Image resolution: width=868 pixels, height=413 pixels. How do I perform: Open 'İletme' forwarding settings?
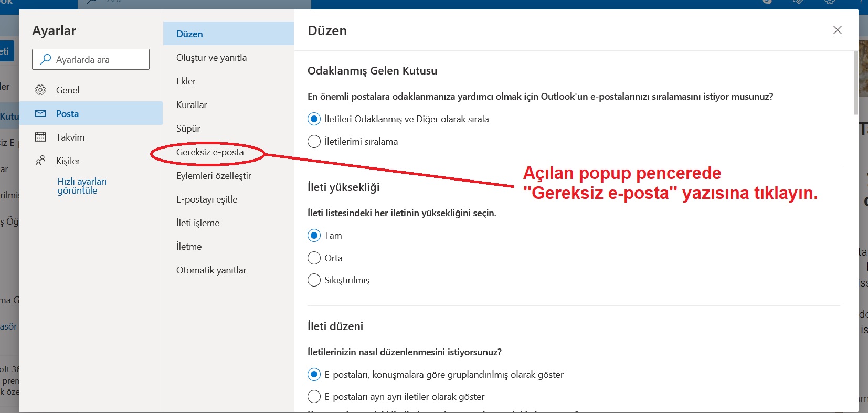[189, 247]
